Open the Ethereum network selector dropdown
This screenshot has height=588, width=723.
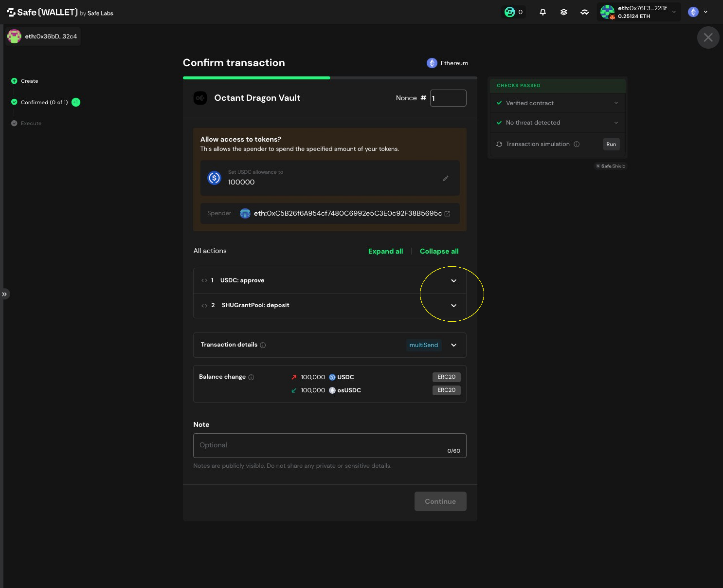[x=698, y=12]
